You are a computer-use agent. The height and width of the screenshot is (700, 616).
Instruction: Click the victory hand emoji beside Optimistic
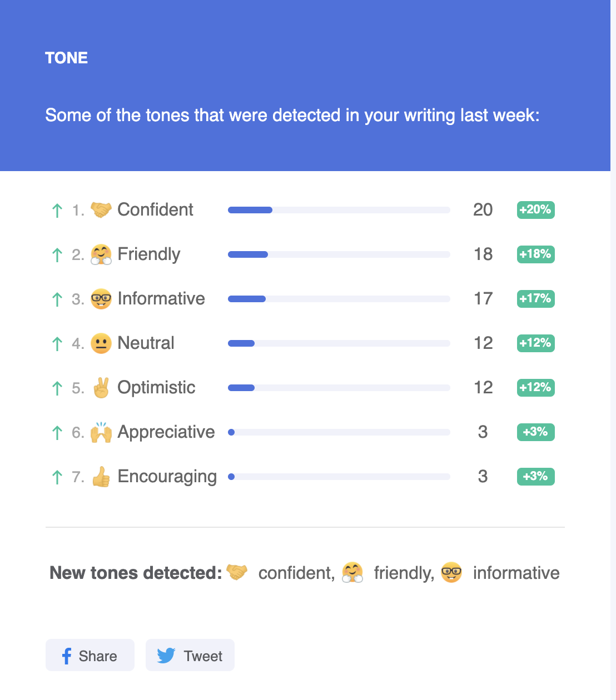tap(101, 388)
